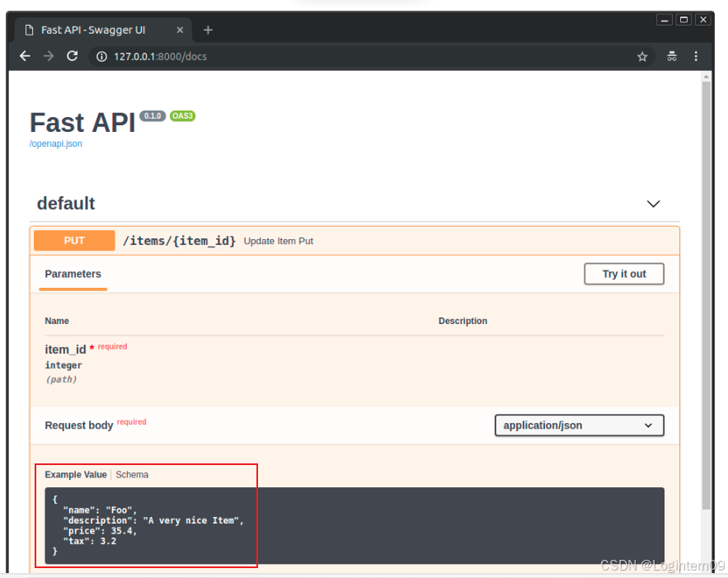View site information icon in address bar
Viewport: 728px width, 578px height.
[101, 57]
